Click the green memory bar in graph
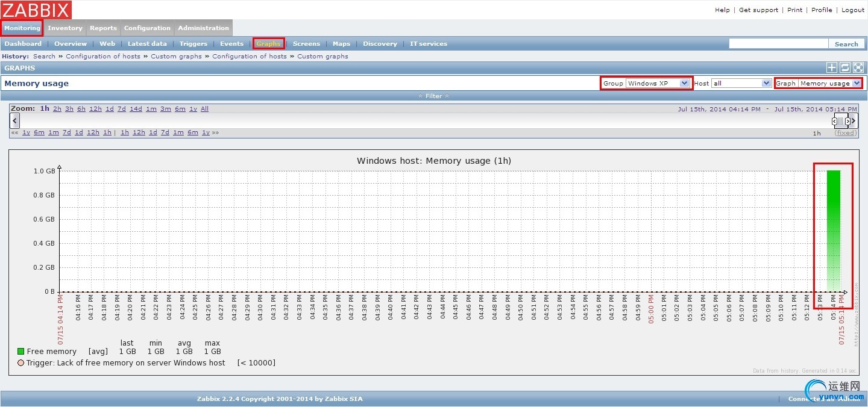Screen dimensions: 868x407 pyautogui.click(x=834, y=231)
